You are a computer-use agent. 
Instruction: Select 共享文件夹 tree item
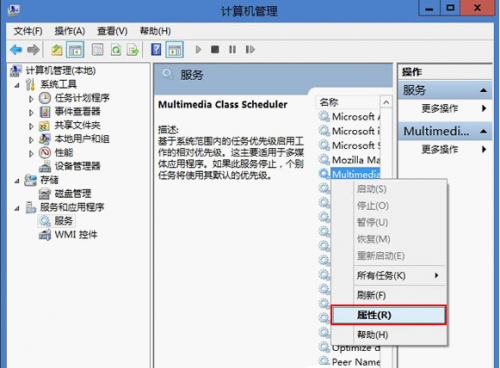click(77, 125)
